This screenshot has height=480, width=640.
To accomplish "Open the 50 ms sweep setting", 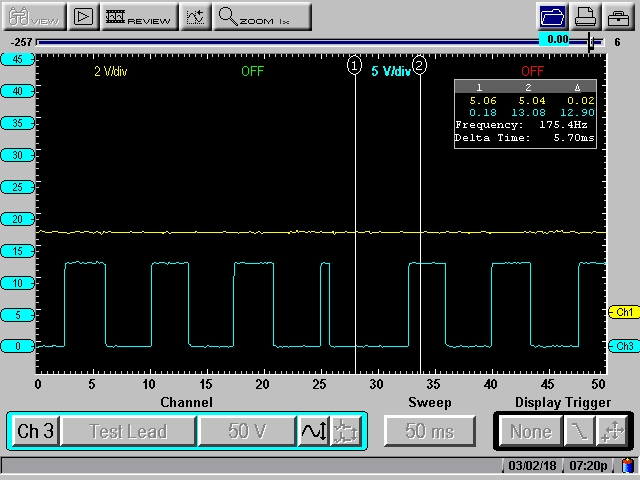I will coord(429,431).
